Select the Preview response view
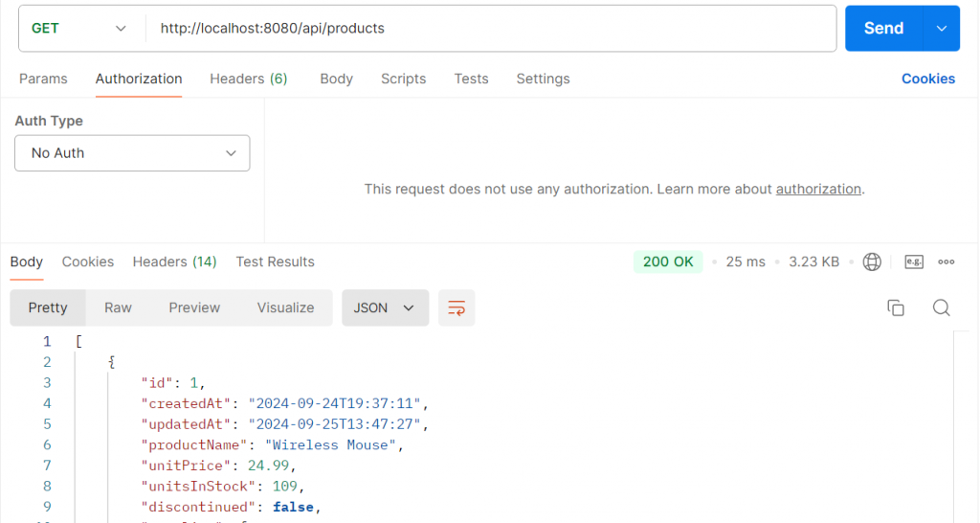 click(x=194, y=307)
